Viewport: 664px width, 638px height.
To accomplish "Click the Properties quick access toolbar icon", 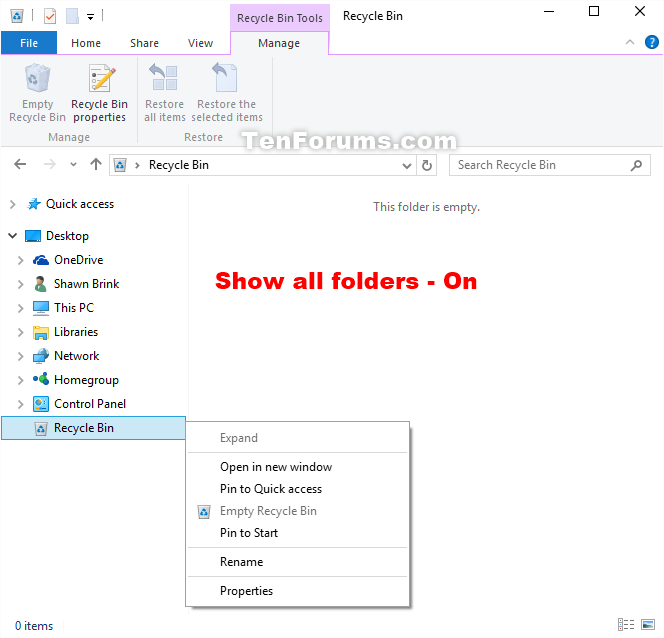I will point(50,17).
